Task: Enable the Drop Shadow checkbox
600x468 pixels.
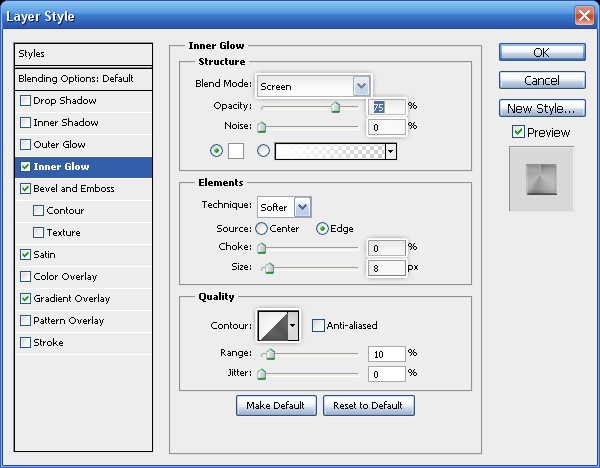Action: 26,101
